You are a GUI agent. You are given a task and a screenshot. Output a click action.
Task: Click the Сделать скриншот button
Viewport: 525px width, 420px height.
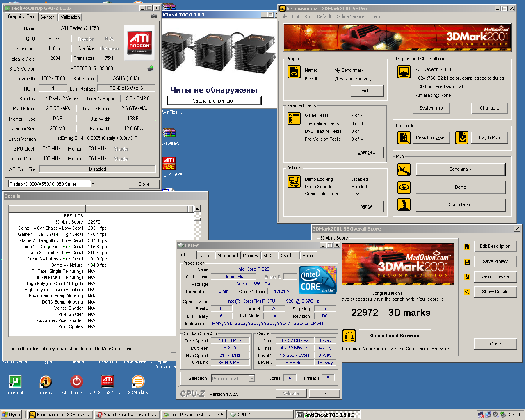tap(214, 100)
